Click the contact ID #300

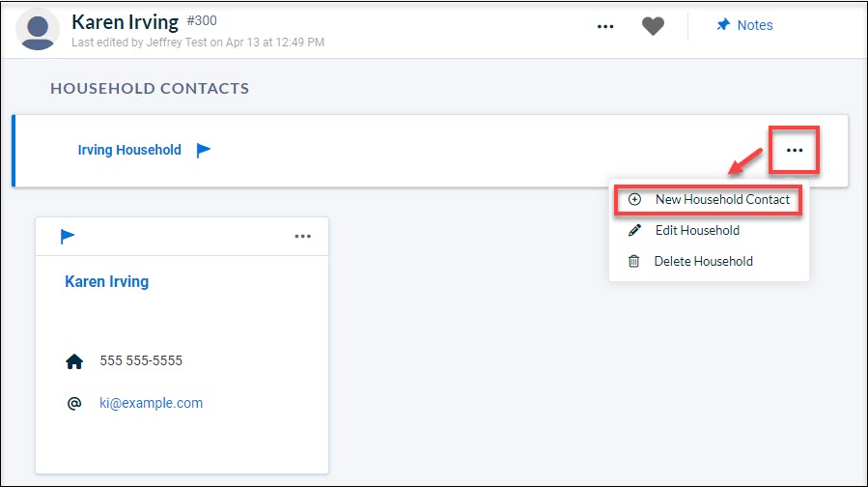tap(202, 20)
